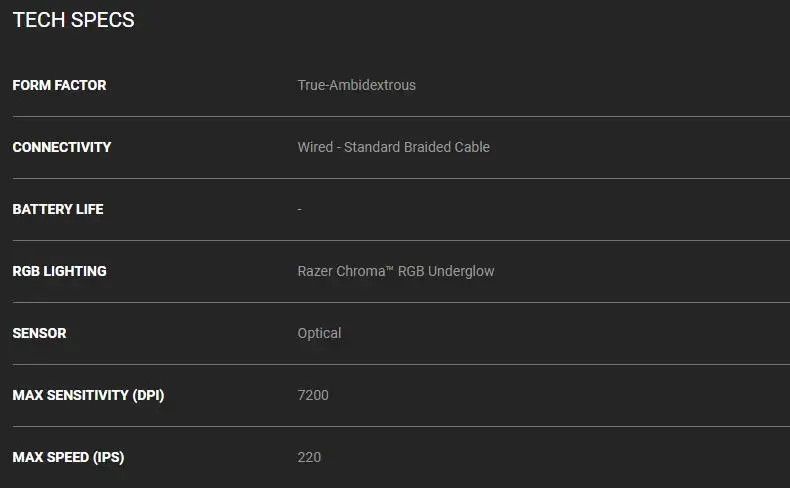The height and width of the screenshot is (488, 790).
Task: Select the 220 IPS value
Action: tap(309, 457)
